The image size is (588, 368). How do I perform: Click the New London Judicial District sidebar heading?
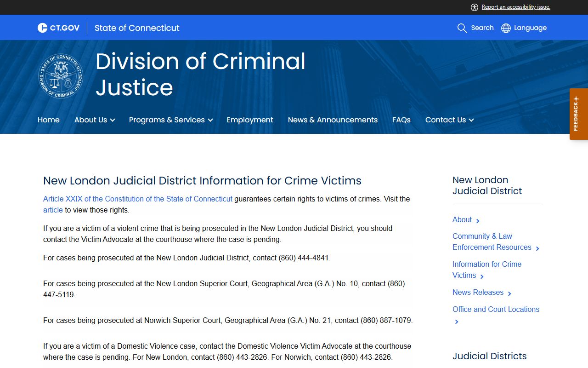click(x=487, y=185)
